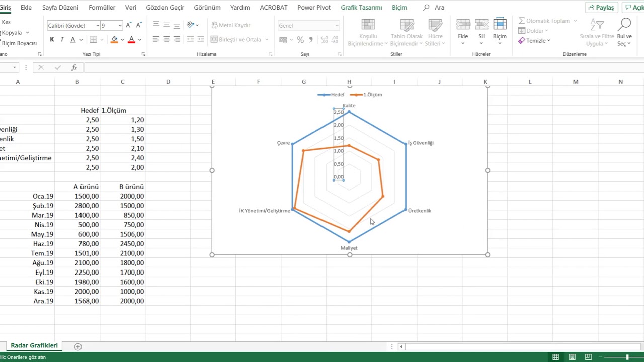The image size is (644, 362).
Task: Select column header K
Action: [x=485, y=82]
